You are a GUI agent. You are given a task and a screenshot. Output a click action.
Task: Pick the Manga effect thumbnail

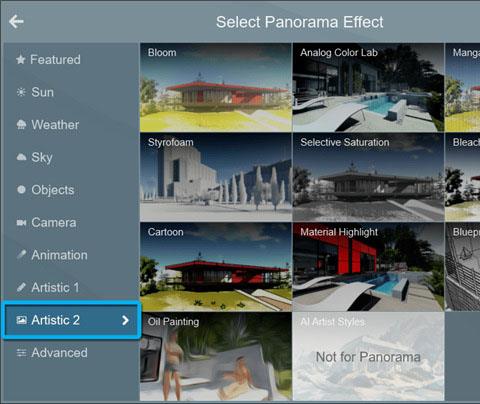coord(463,87)
